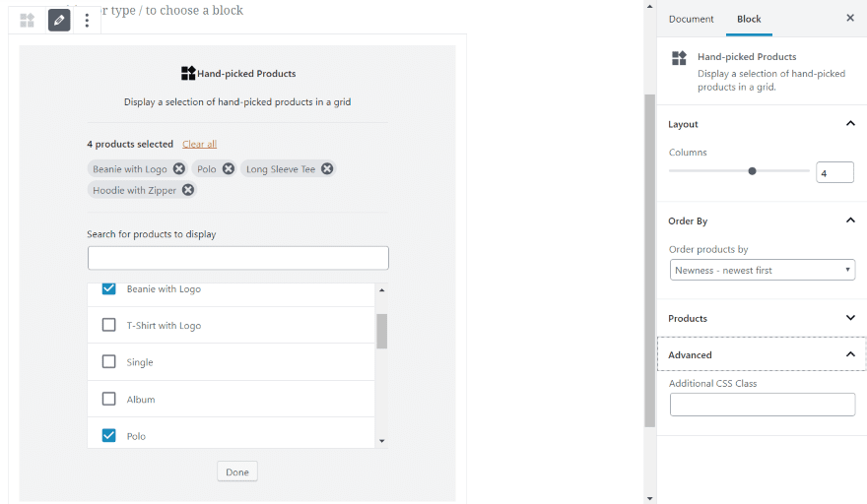Click the block type switcher icon
This screenshot has width=867, height=504.
(x=28, y=20)
